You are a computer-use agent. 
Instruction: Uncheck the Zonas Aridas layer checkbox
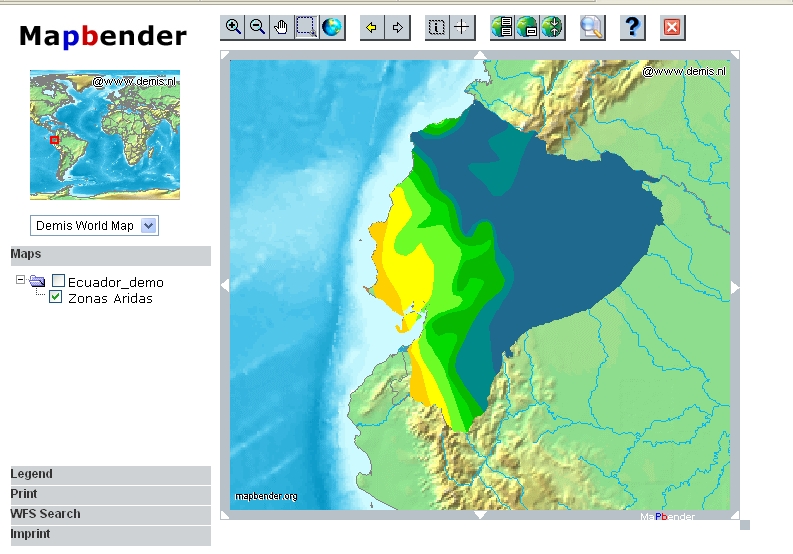(x=56, y=298)
